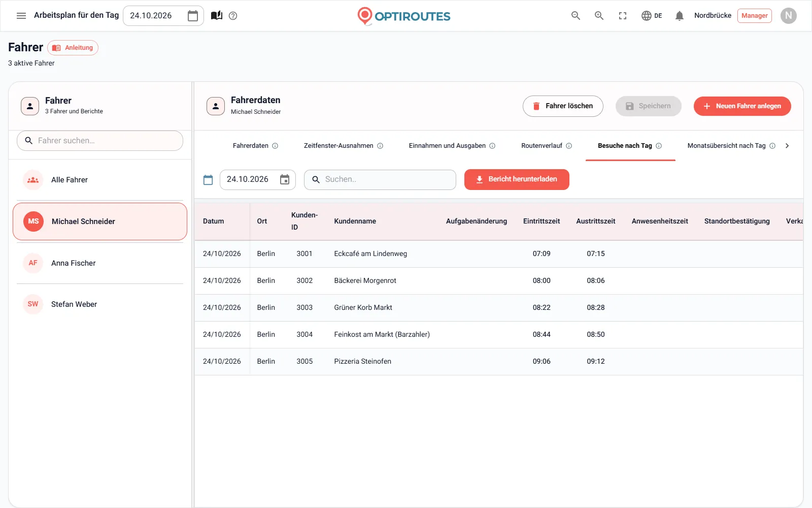The width and height of the screenshot is (812, 508).
Task: Select row Feinkost am Markt (Barzahler)
Action: (x=499, y=335)
